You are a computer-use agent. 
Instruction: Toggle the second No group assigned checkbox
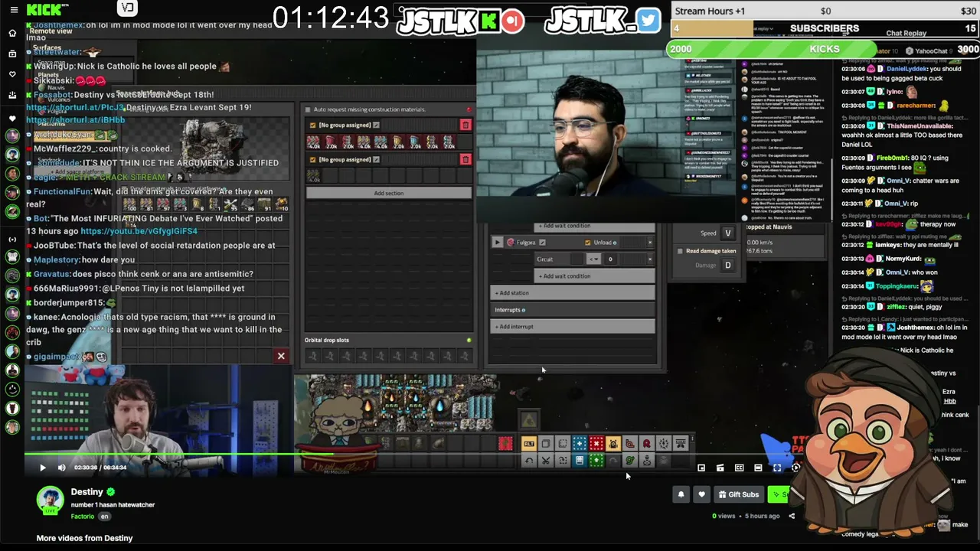tap(312, 160)
